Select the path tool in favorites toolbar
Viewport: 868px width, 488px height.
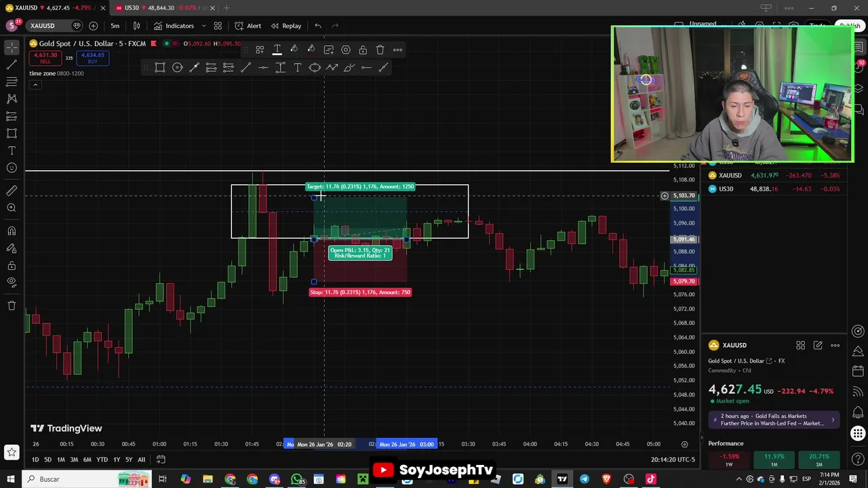(x=332, y=67)
